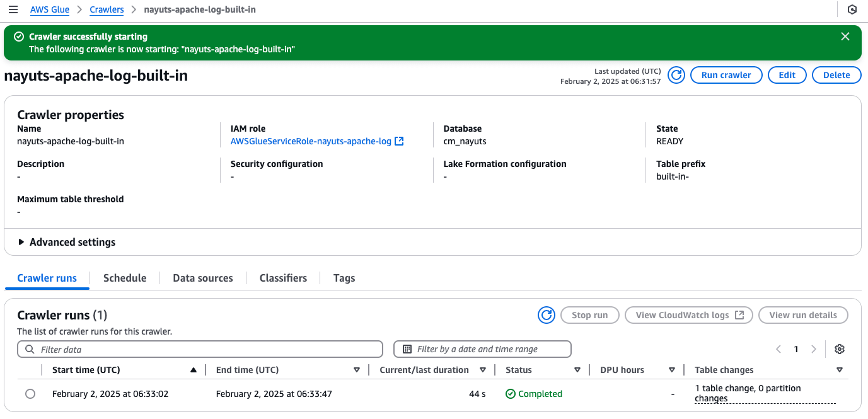
Task: Click the Run crawler button
Action: coord(726,75)
